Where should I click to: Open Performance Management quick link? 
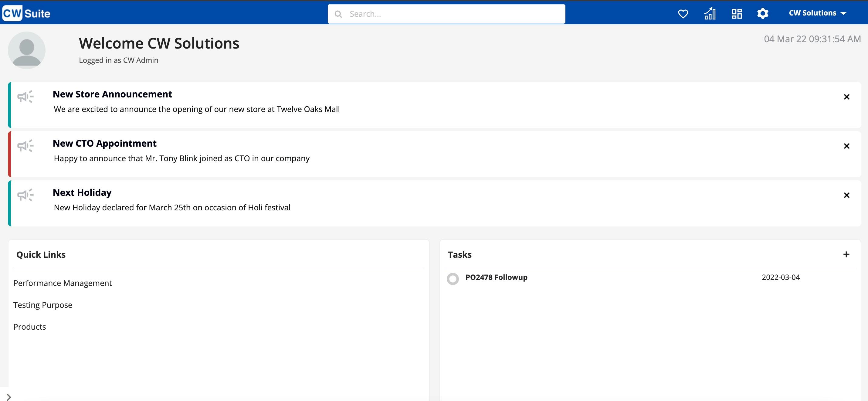pos(62,283)
